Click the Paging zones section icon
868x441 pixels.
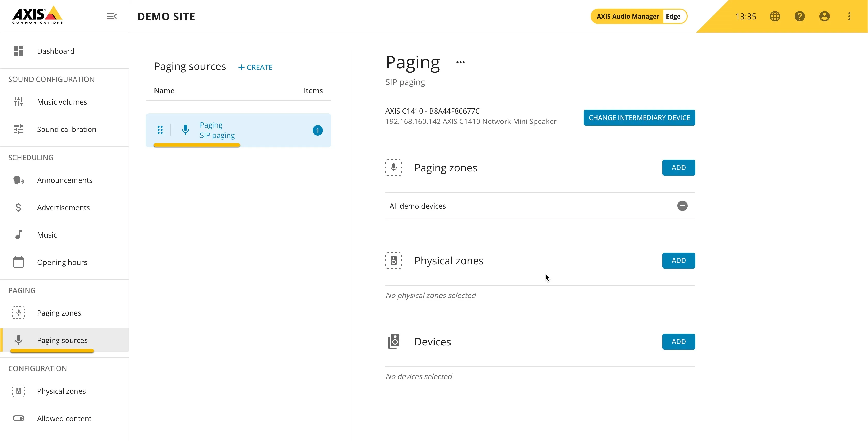393,167
